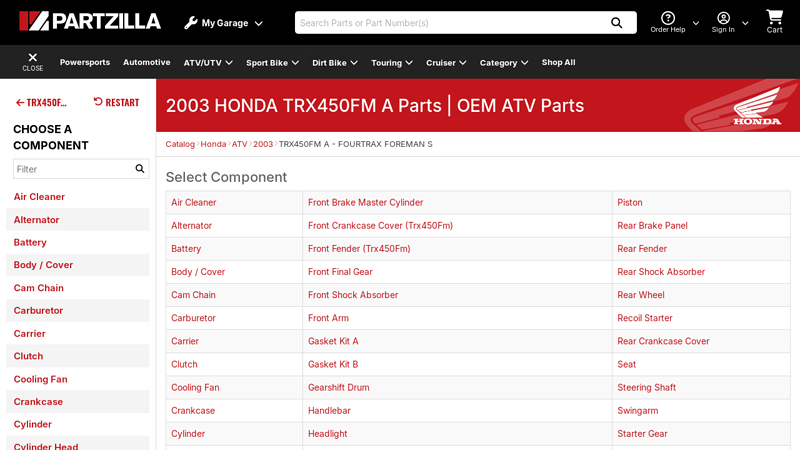Click the Partzilla logo

(x=90, y=21)
